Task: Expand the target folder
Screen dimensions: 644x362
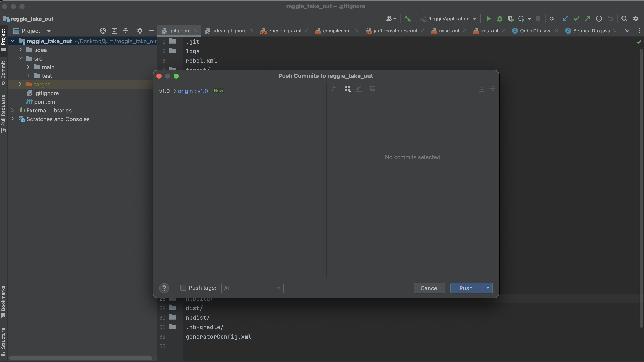Action: point(21,84)
